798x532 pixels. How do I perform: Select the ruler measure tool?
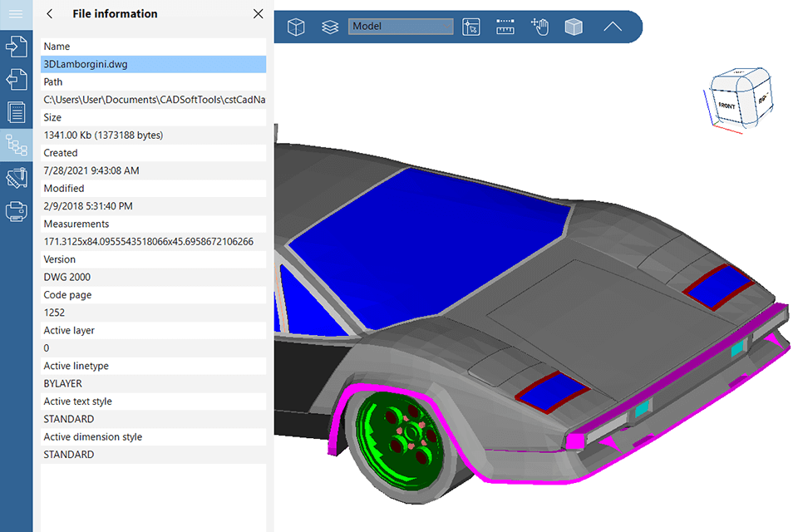[505, 27]
